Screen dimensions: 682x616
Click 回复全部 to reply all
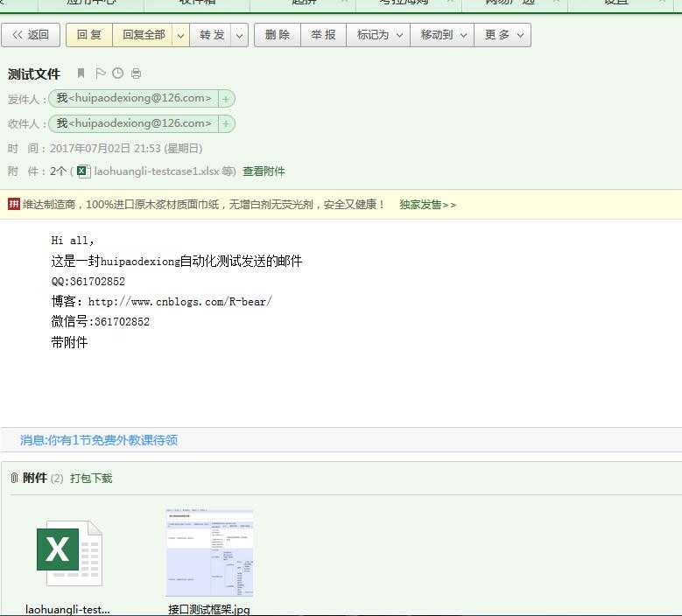tap(143, 35)
